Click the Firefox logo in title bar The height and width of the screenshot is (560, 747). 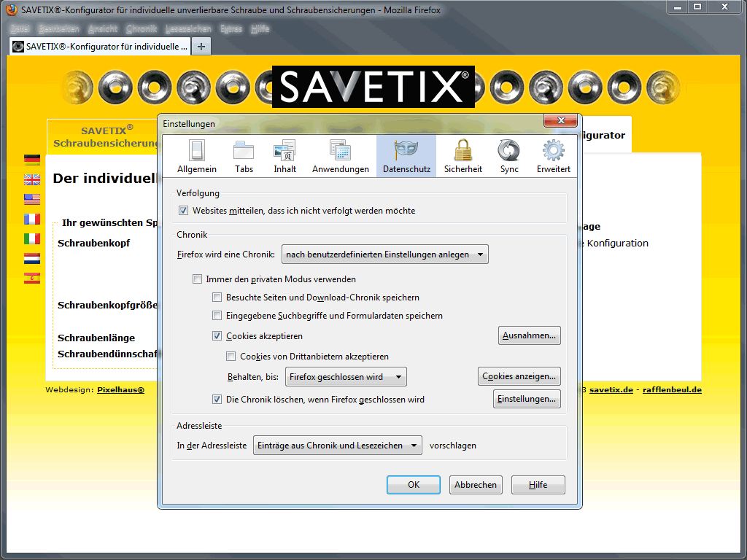coord(11,9)
